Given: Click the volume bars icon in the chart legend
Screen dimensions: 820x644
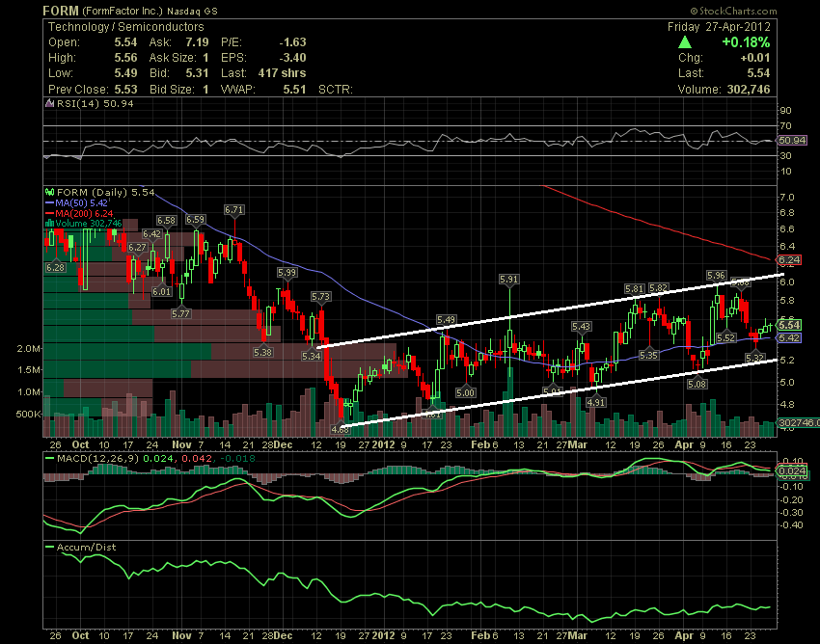Looking at the screenshot, I should pyautogui.click(x=50, y=224).
